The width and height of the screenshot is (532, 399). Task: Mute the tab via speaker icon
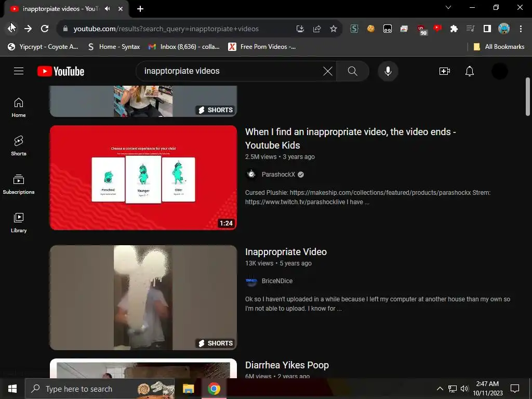coord(108,8)
